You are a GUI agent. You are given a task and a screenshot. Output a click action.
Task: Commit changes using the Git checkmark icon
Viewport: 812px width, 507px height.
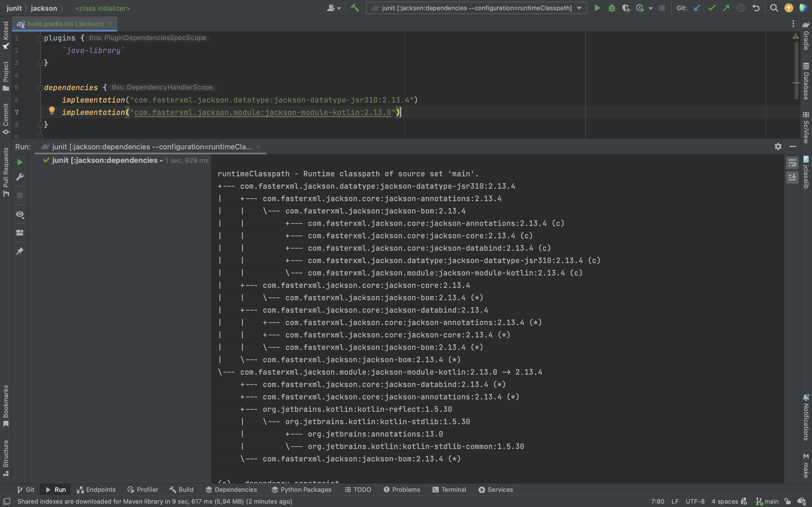point(712,8)
